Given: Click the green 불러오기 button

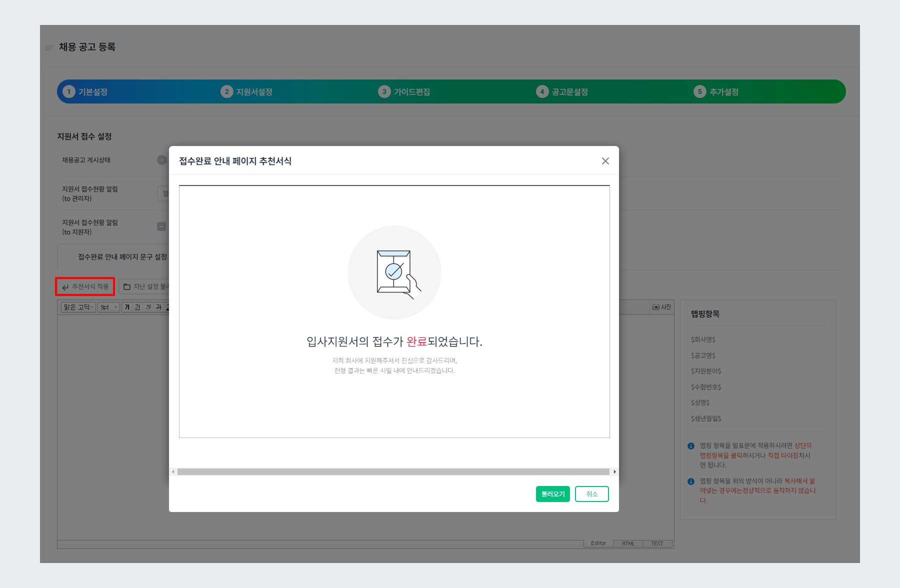Looking at the screenshot, I should tap(552, 494).
